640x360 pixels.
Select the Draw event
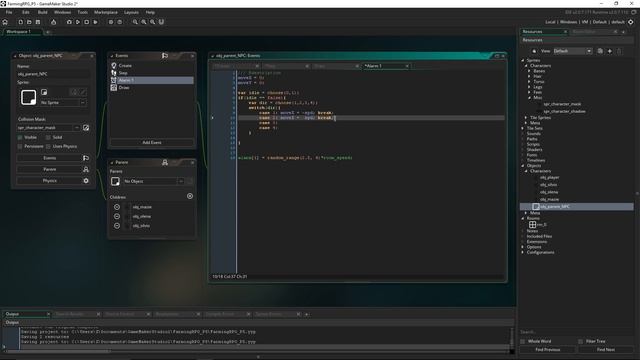pos(151,87)
